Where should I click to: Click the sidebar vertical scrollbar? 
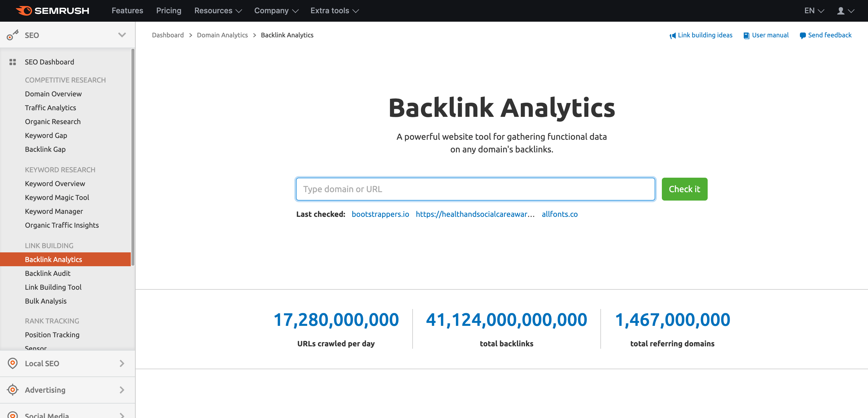point(133,157)
